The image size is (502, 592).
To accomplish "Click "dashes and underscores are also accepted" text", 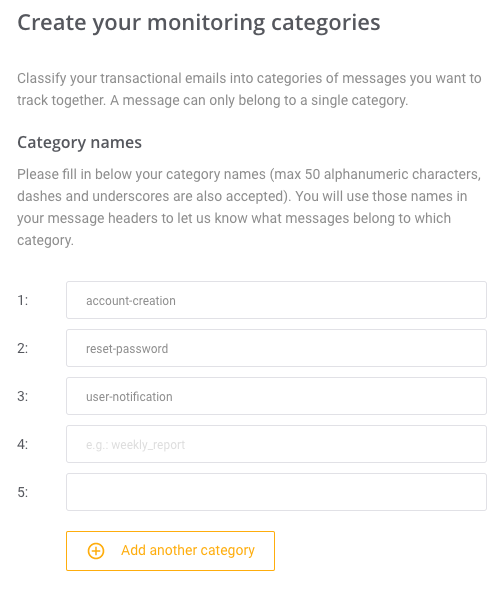I will (152, 196).
